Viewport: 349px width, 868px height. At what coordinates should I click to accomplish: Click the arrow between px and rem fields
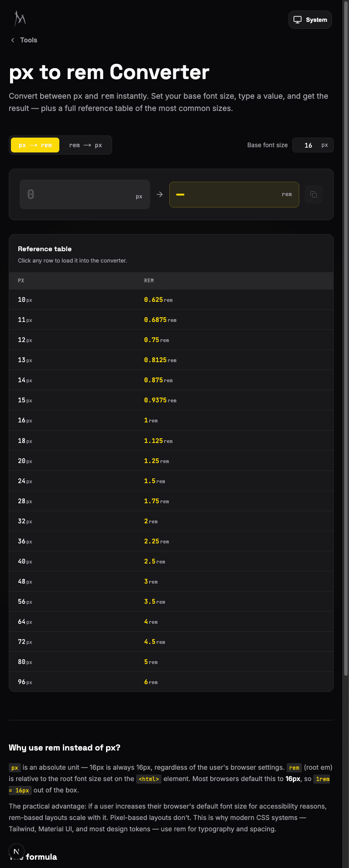(160, 194)
